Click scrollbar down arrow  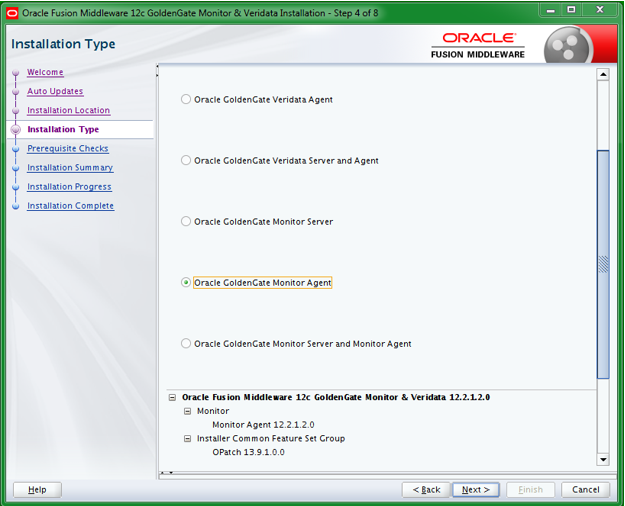point(603,460)
